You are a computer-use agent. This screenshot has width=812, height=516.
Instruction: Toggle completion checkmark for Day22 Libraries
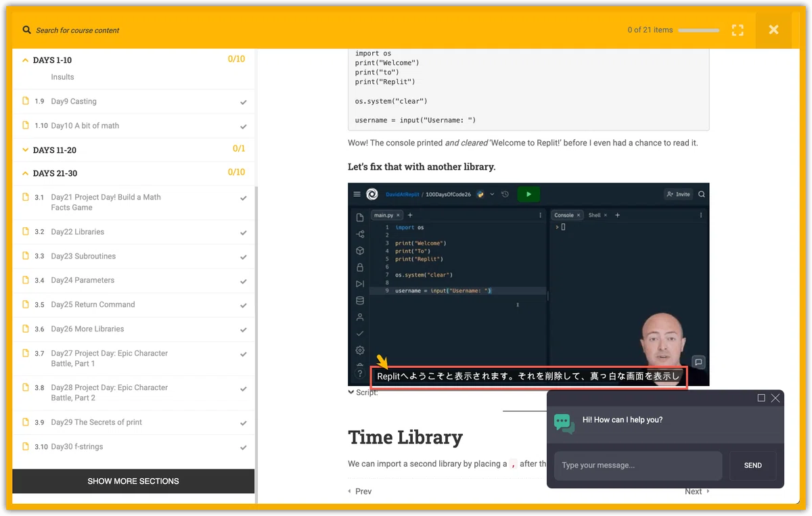pos(244,233)
